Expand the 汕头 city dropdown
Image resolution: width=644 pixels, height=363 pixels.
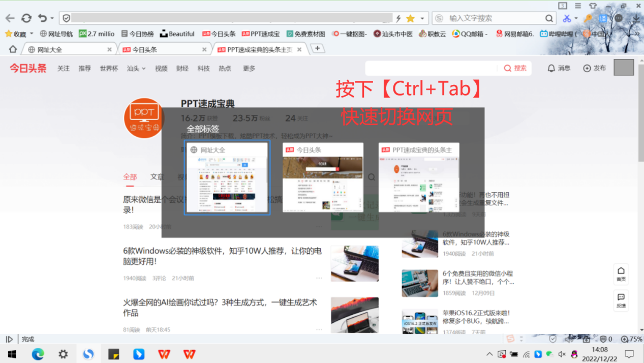tap(136, 69)
